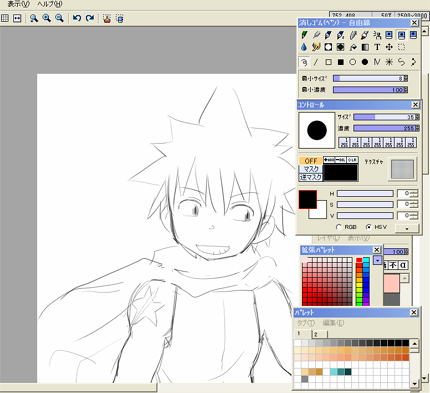
Task: Adjust the 濃度 density slider in control
Action: pos(384,128)
